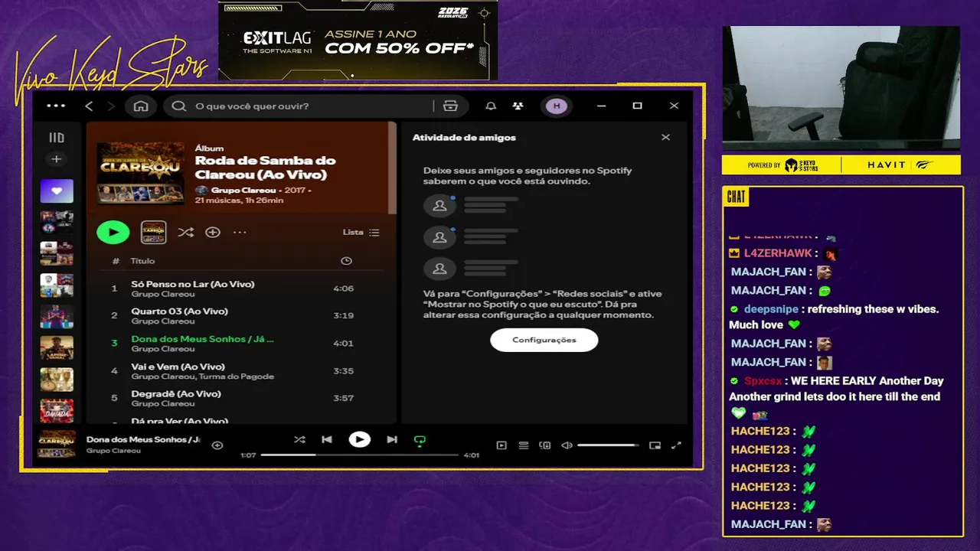
Task: Mute with the speaker icon
Action: pos(567,445)
